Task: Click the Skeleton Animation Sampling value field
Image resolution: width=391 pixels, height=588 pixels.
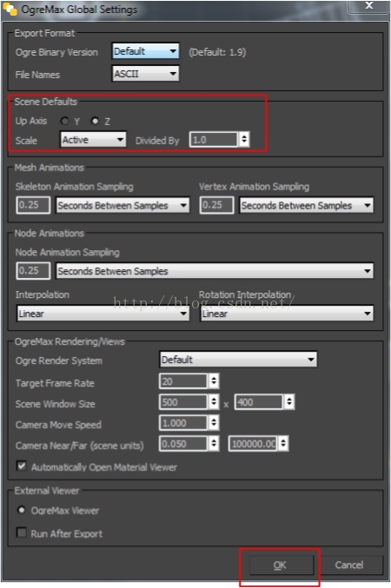Action: (33, 205)
